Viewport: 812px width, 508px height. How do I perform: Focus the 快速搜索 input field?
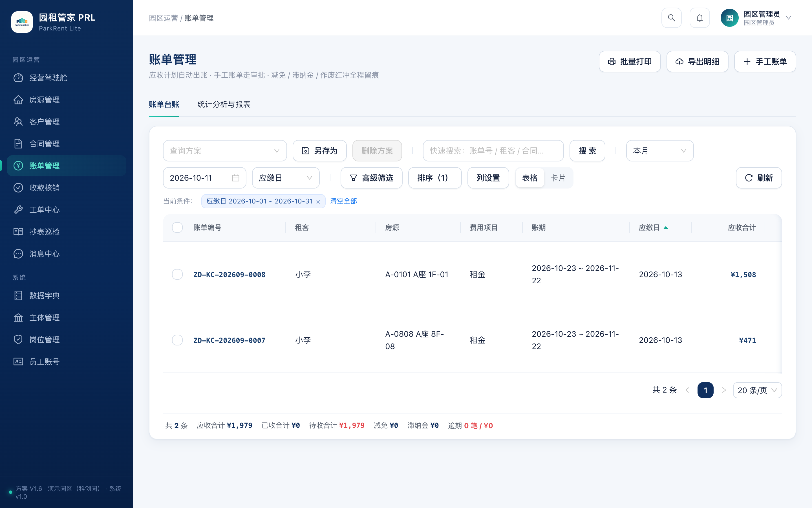493,150
